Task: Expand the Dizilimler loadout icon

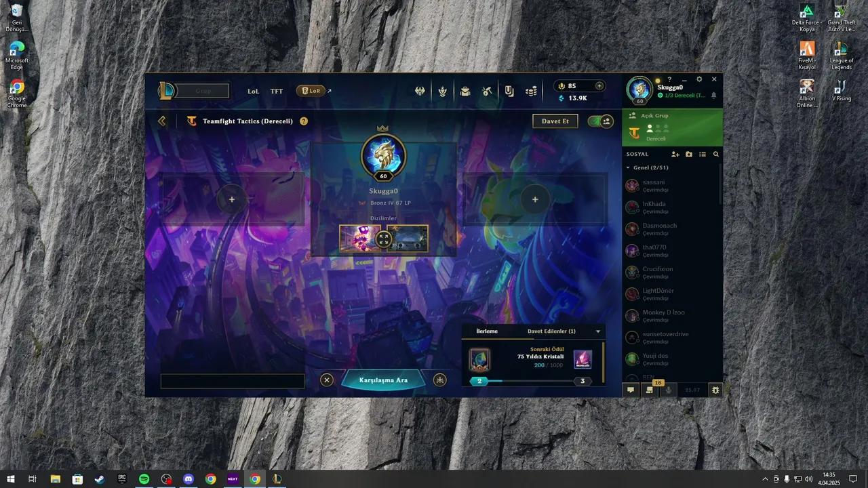Action: pos(384,239)
